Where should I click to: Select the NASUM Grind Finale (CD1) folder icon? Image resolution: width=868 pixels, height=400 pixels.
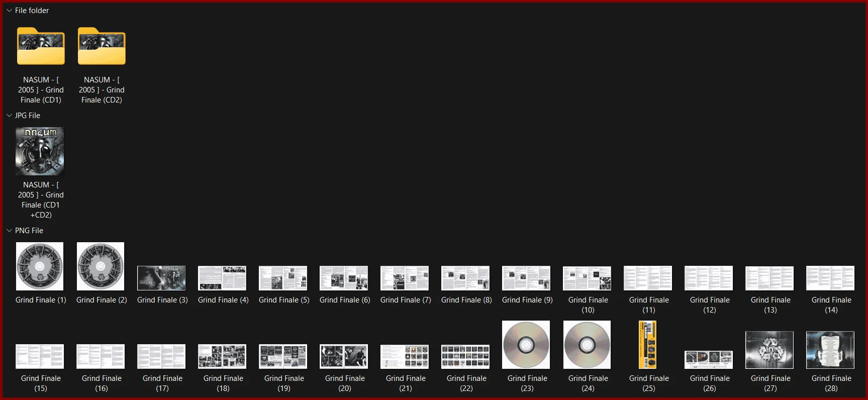(41, 46)
